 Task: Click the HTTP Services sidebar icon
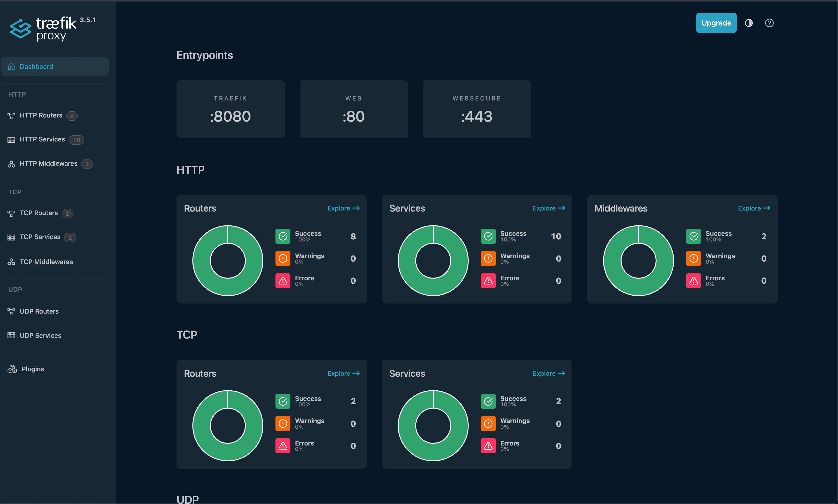point(11,140)
